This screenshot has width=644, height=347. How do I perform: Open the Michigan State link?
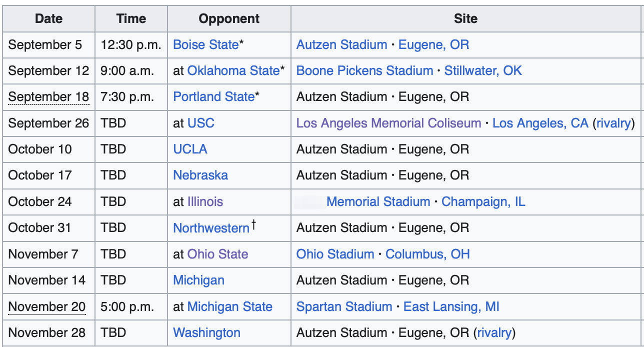tap(229, 306)
